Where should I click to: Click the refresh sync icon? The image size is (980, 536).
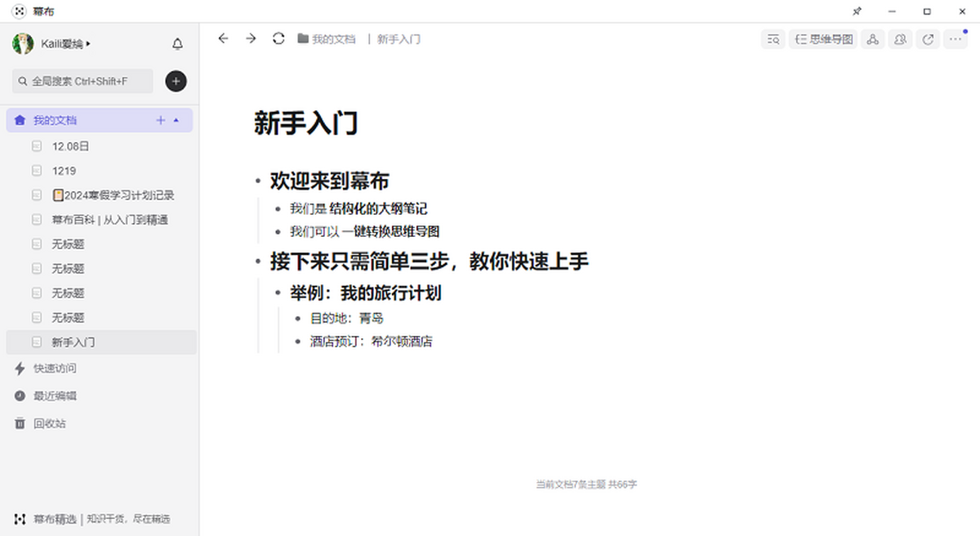278,38
